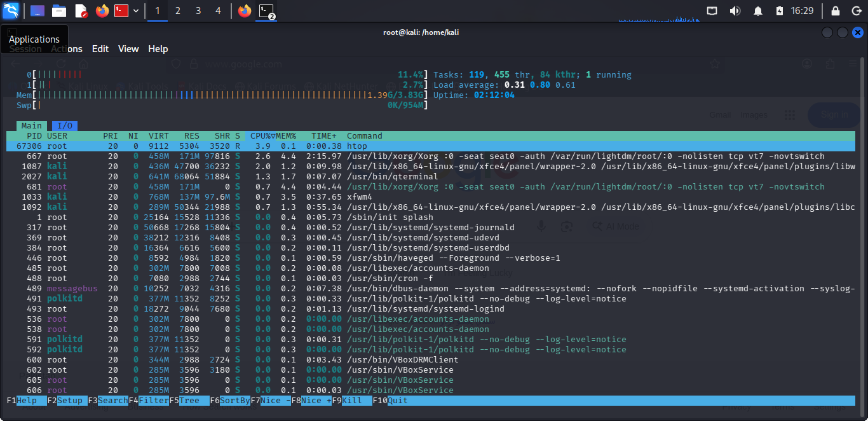
Task: Click the red terminal launcher icon
Action: point(121,11)
